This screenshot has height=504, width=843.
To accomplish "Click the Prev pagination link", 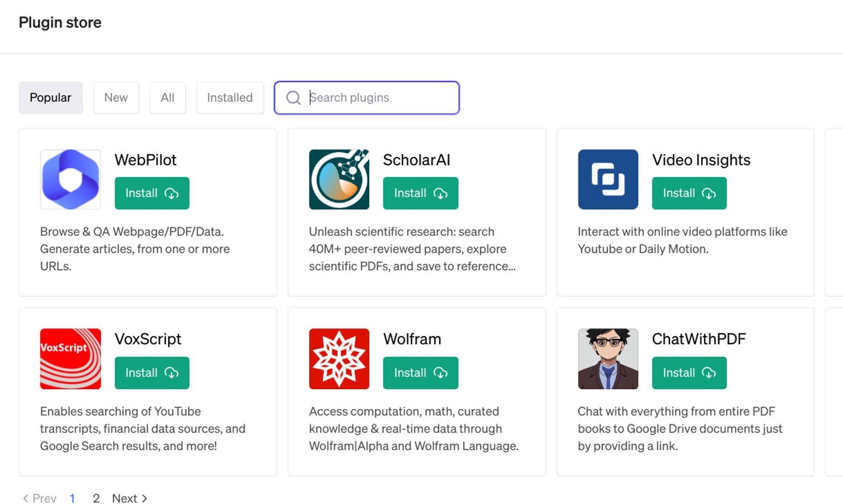I will pyautogui.click(x=40, y=498).
